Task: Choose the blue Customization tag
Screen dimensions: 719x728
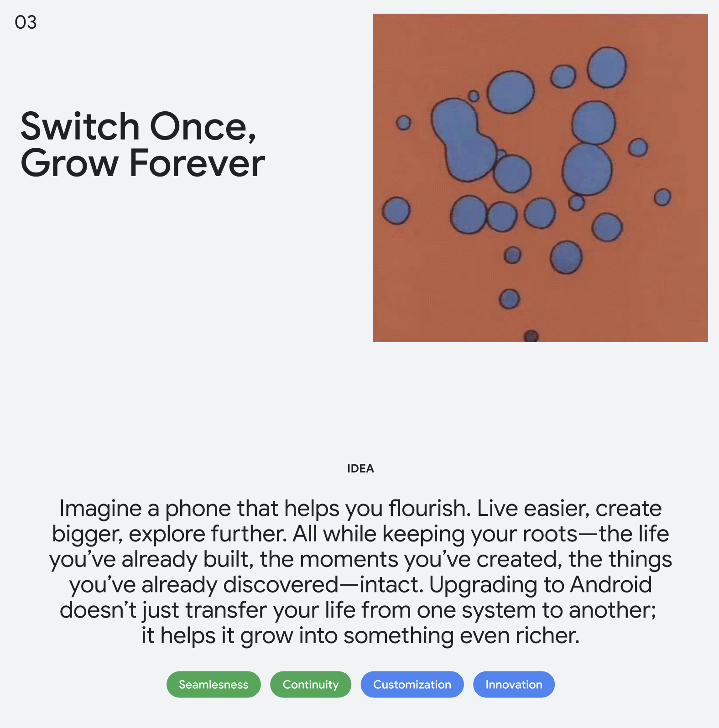Action: 412,684
